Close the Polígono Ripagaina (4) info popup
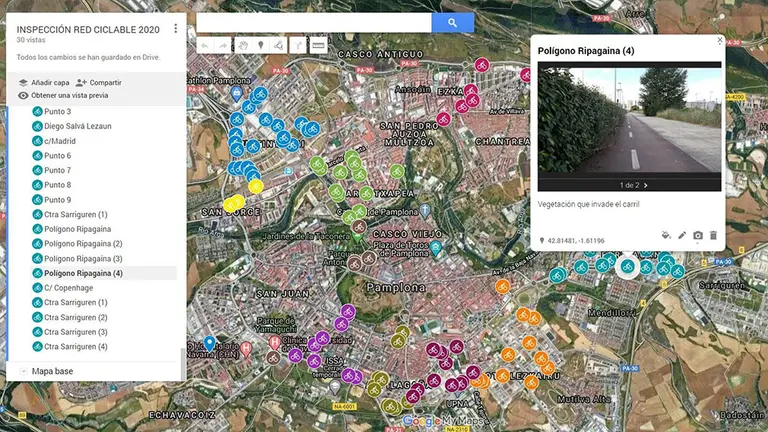 click(720, 41)
